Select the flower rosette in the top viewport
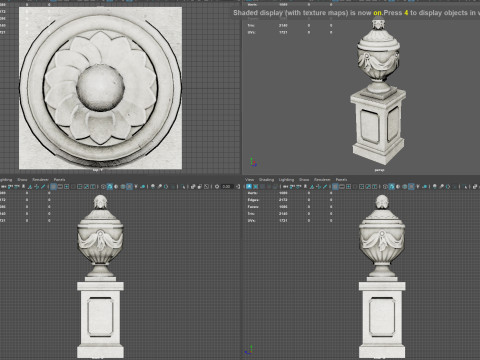This screenshot has height=360, width=480. (x=100, y=88)
